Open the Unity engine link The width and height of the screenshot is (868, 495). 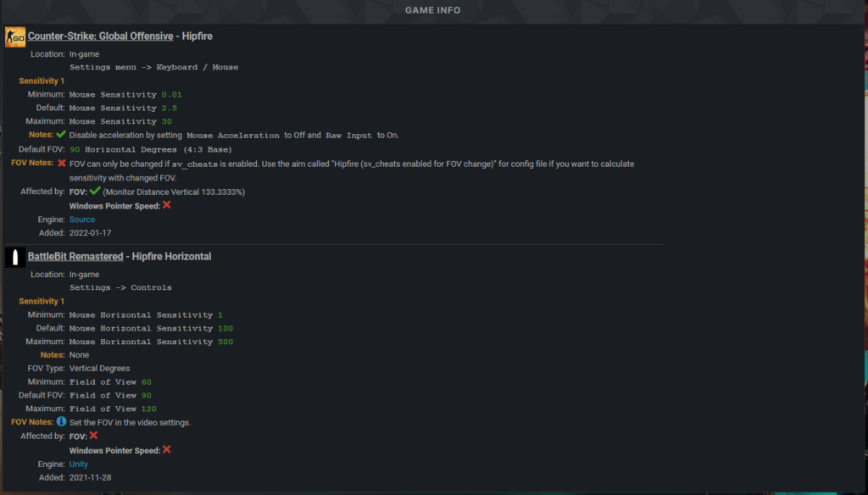point(79,464)
